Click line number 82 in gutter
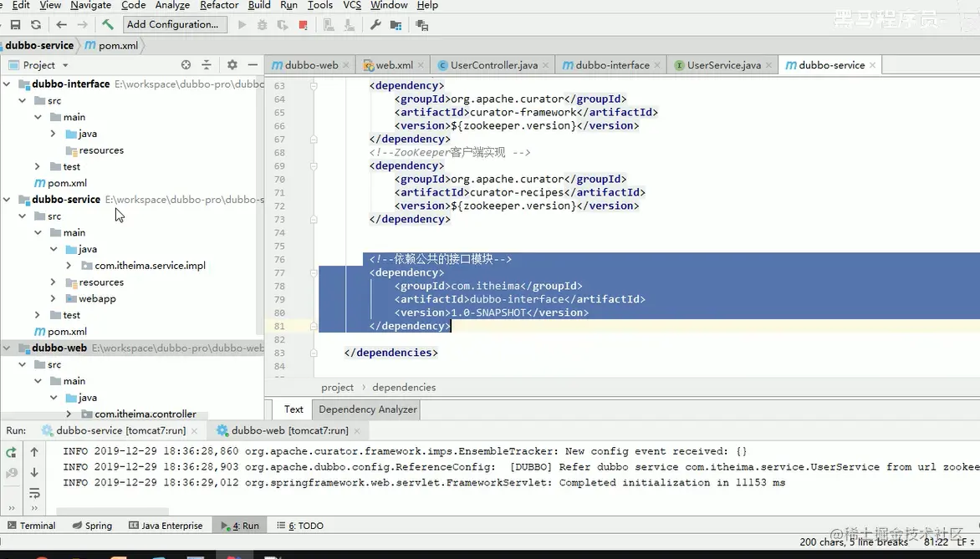980x559 pixels. coord(279,339)
